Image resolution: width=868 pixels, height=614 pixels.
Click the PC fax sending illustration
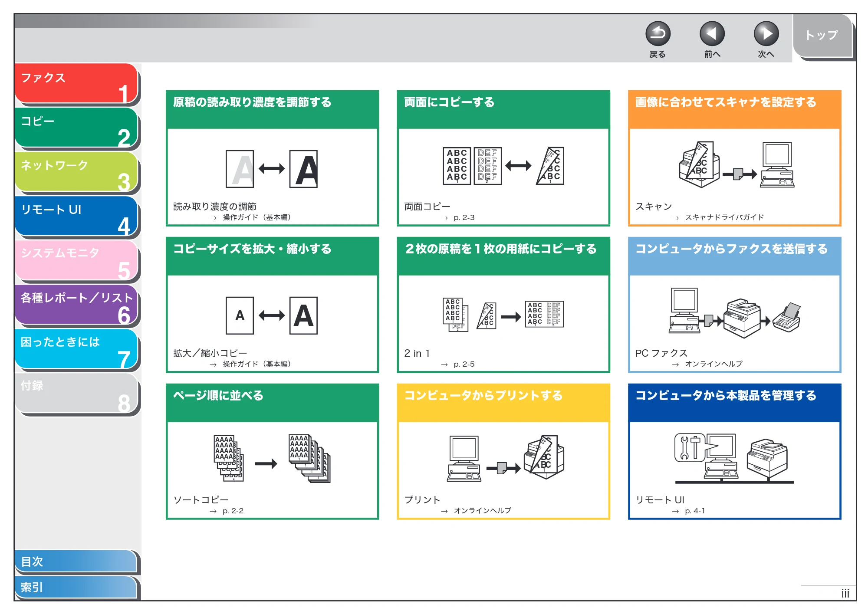coord(735,313)
